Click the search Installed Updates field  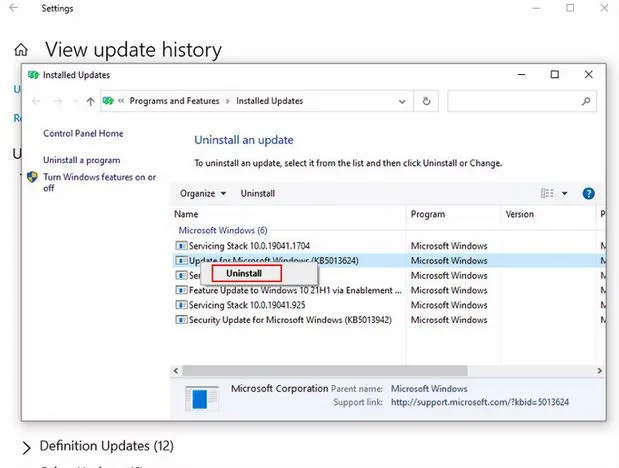[x=521, y=101]
